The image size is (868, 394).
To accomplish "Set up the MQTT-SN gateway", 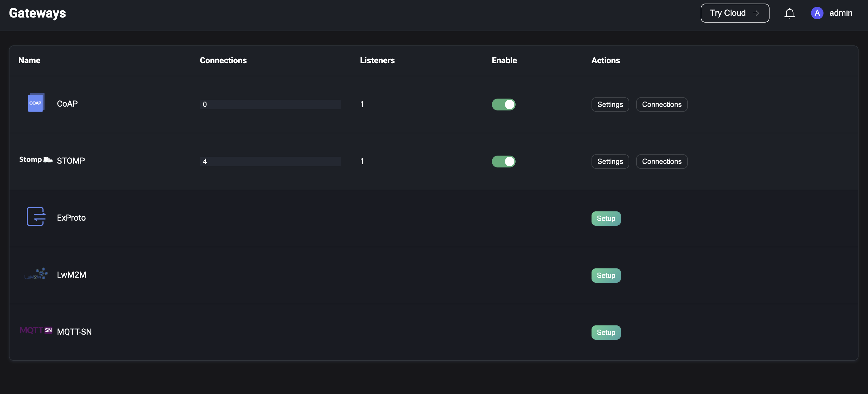I will (605, 333).
